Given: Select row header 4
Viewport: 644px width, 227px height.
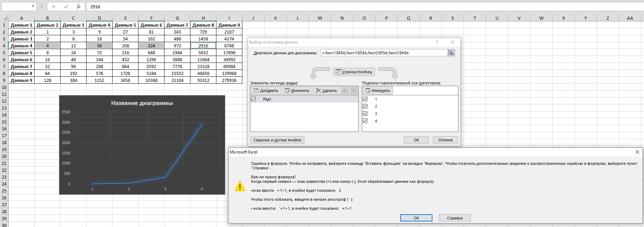Looking at the screenshot, I should (4, 46).
